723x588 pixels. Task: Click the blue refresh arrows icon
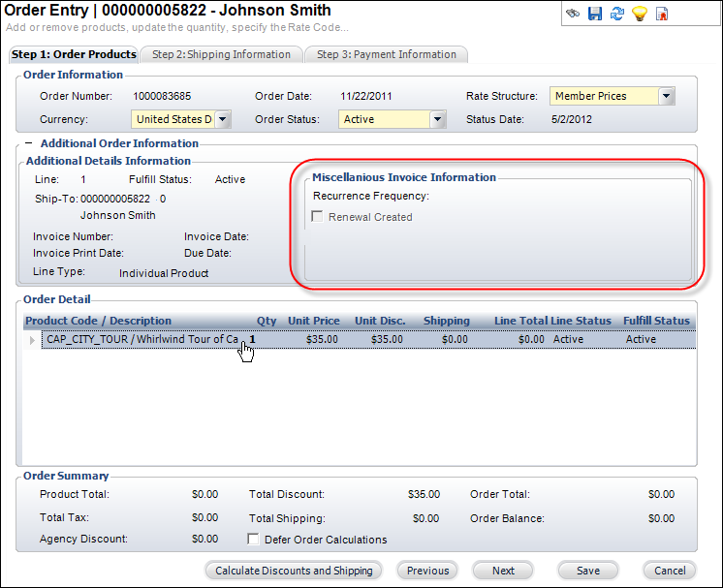(616, 14)
